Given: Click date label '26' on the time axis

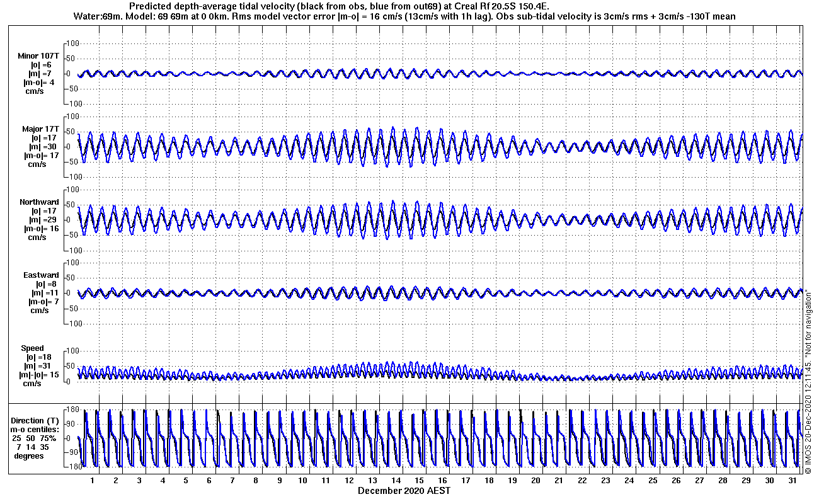Looking at the screenshot, I should point(675,481).
